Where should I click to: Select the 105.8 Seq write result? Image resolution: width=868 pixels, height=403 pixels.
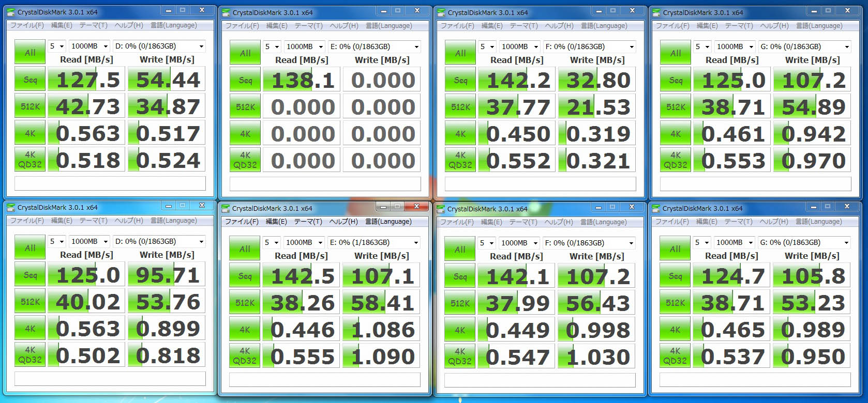[812, 276]
